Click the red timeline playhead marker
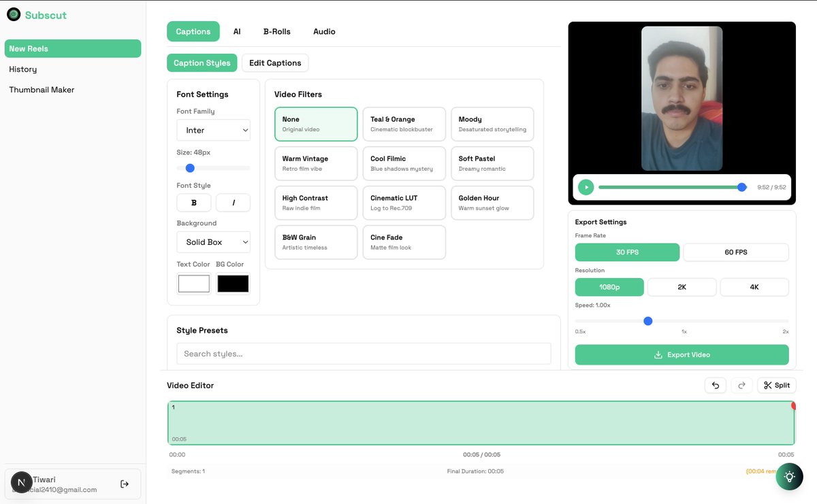Image resolution: width=817 pixels, height=504 pixels. tap(794, 406)
